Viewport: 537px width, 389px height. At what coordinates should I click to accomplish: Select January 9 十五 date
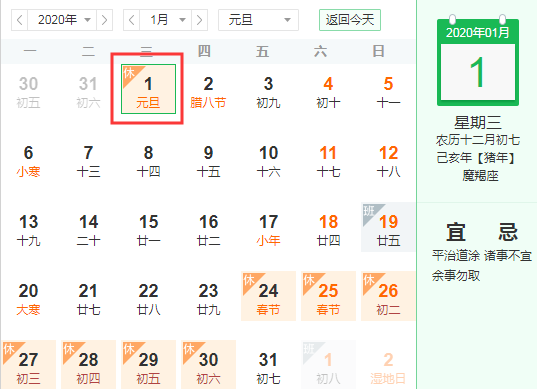point(208,161)
